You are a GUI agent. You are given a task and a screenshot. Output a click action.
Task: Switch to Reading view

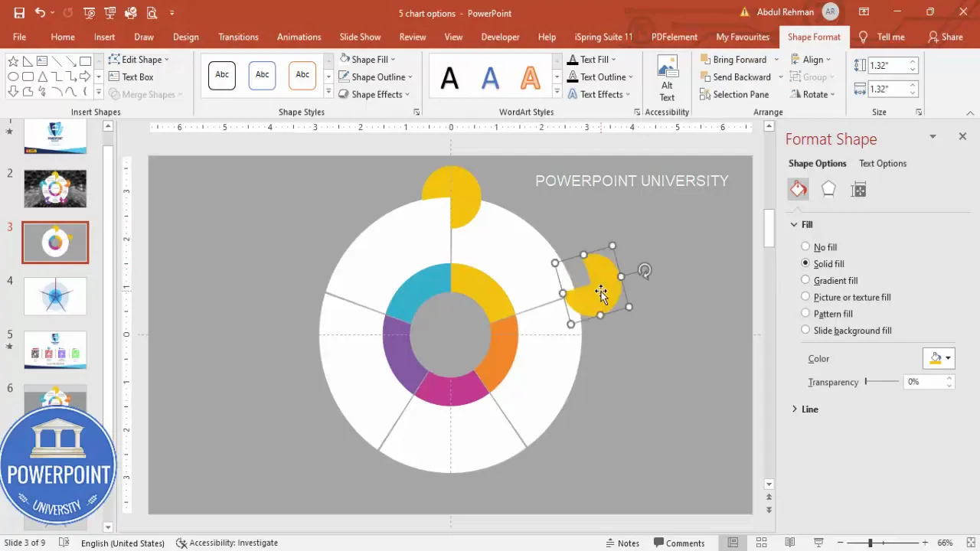tap(789, 543)
